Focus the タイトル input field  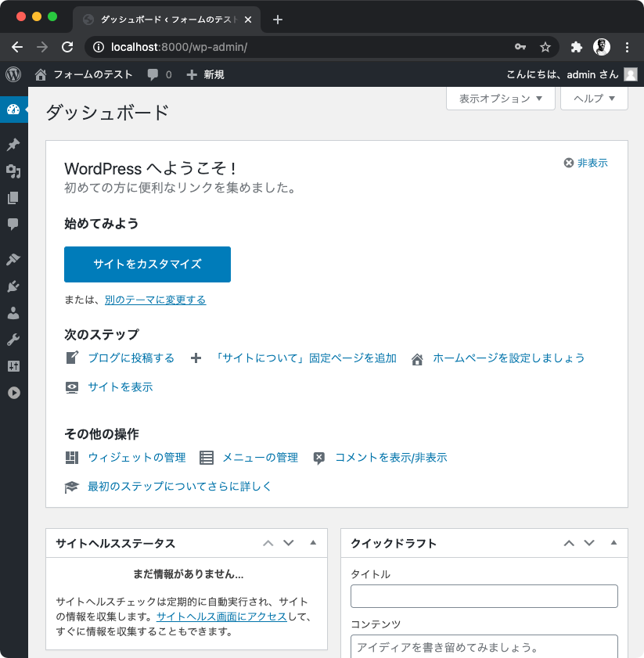point(484,596)
